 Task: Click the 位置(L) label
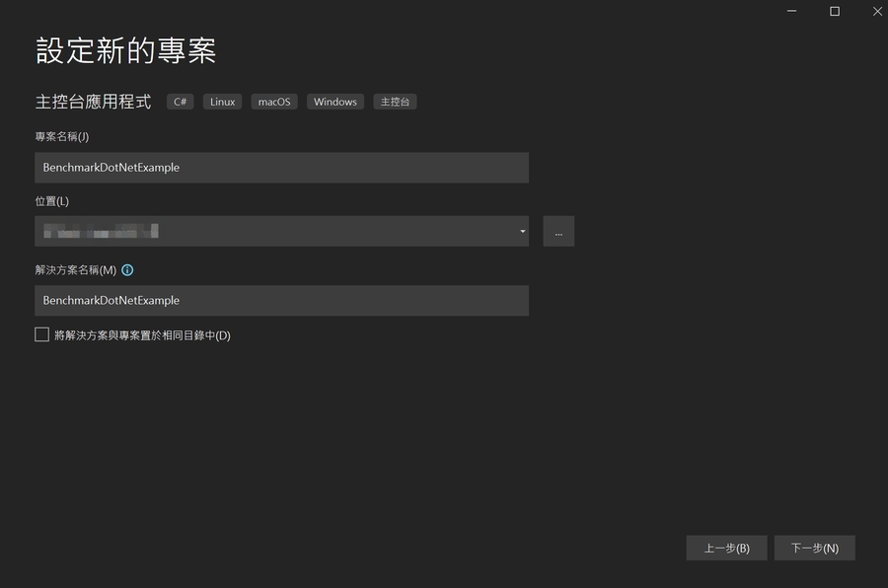[52, 201]
